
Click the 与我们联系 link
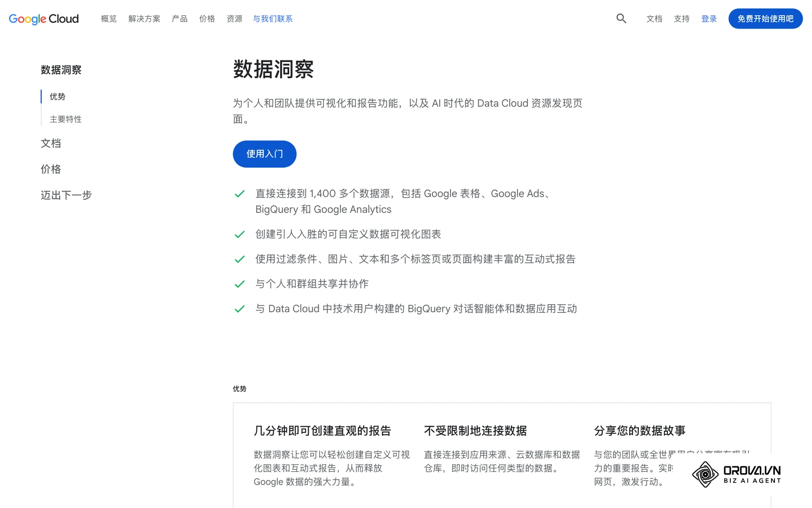(273, 19)
